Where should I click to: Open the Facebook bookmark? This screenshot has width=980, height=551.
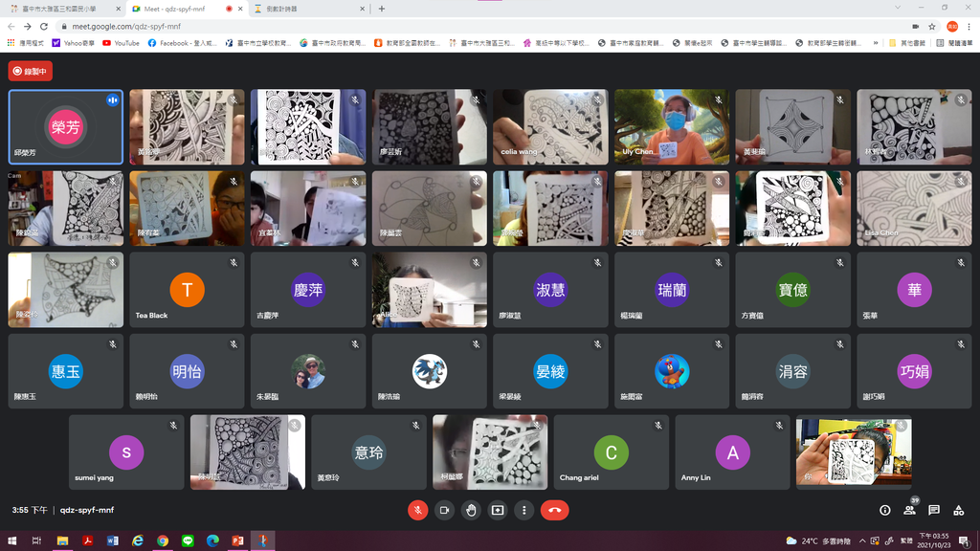[x=182, y=43]
